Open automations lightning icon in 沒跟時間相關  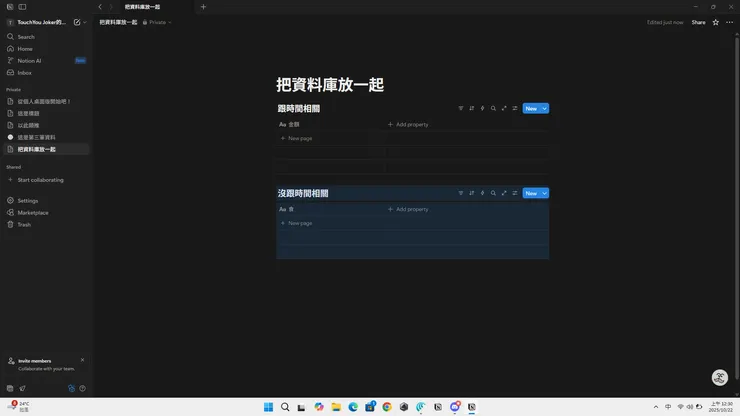[x=482, y=193]
